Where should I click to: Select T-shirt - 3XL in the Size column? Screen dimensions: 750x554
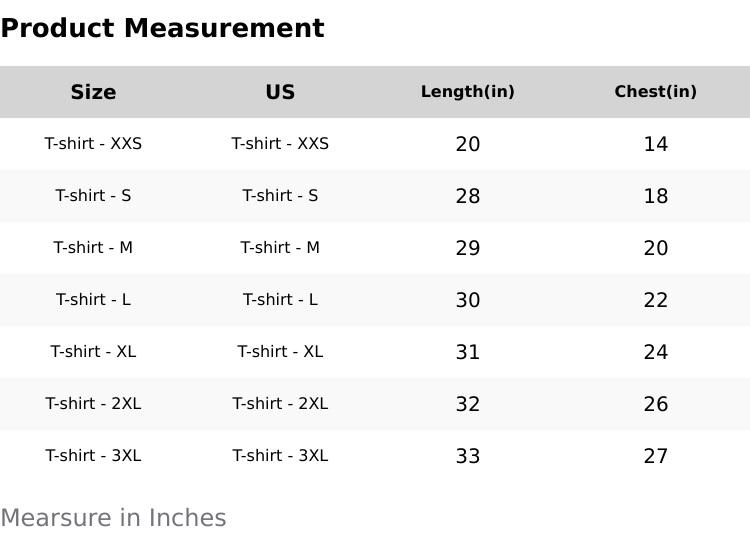[x=93, y=456]
